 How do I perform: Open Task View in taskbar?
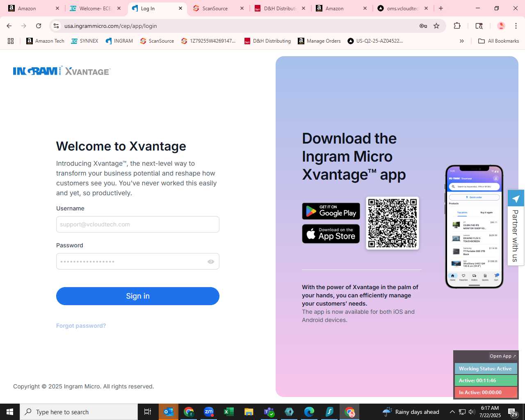148,412
